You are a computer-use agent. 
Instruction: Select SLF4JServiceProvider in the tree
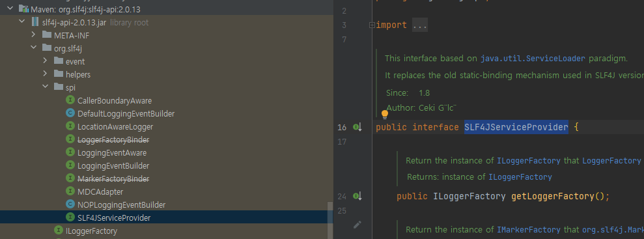point(114,218)
